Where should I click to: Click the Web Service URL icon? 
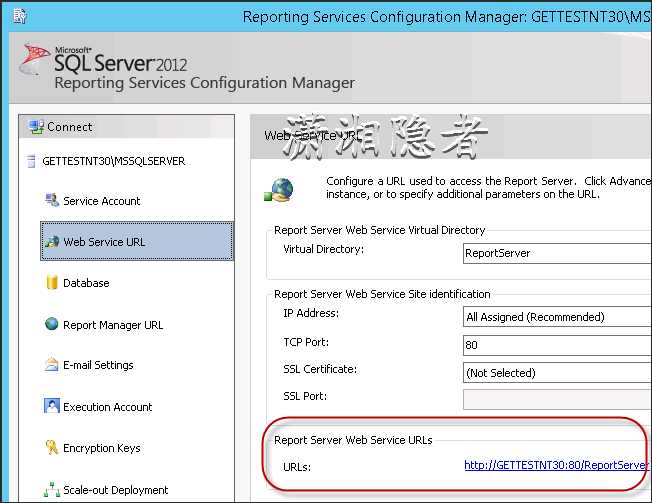[x=52, y=241]
